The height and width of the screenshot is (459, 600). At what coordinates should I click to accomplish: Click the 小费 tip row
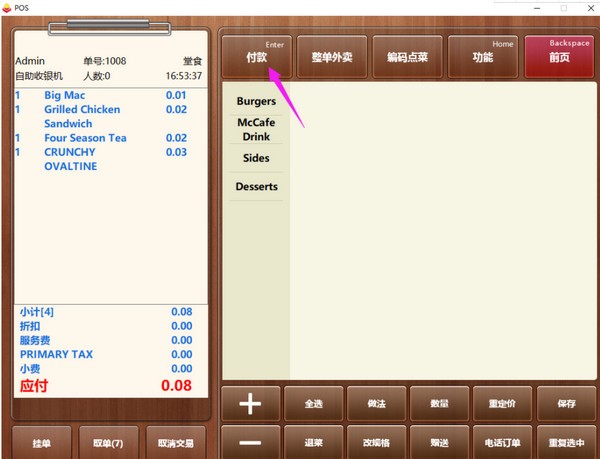[111, 368]
